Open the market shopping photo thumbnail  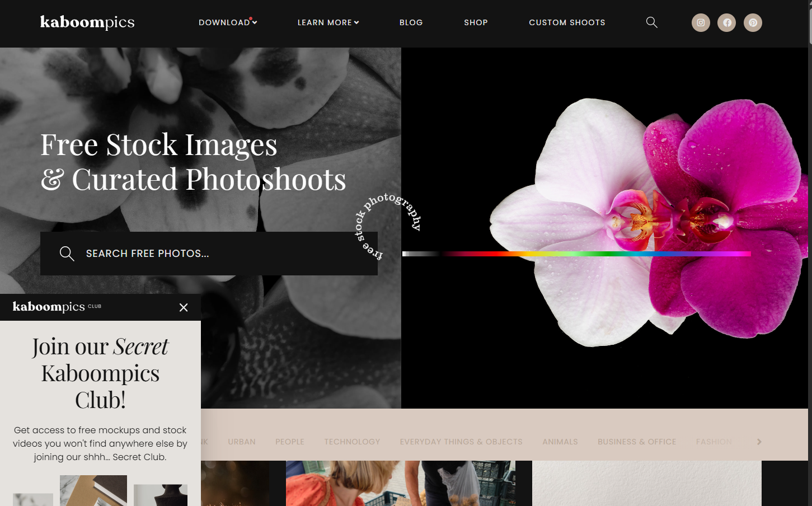pyautogui.click(x=401, y=483)
